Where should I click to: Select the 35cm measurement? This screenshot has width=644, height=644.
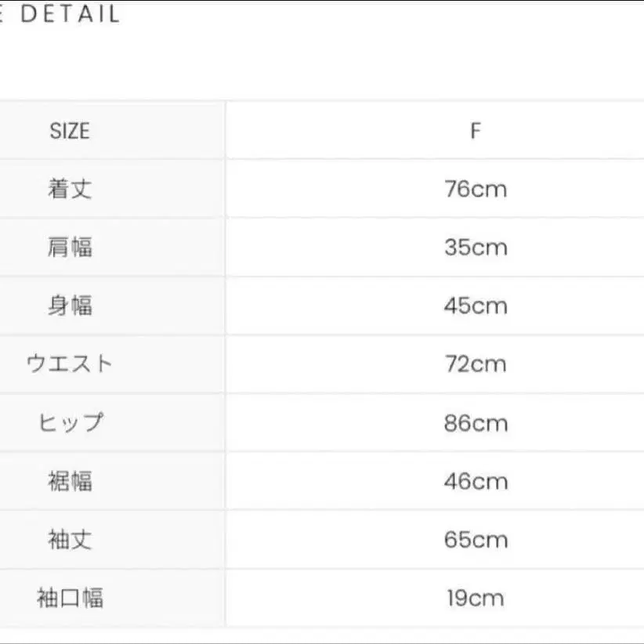[x=475, y=248]
